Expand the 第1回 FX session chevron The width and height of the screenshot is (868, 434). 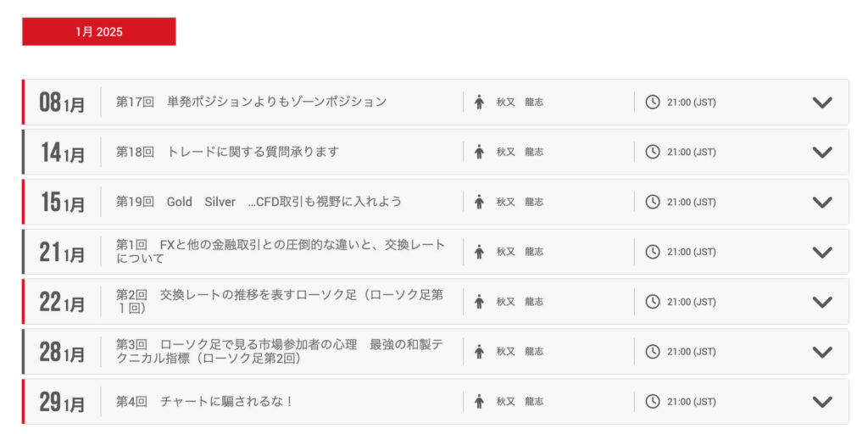coord(822,252)
